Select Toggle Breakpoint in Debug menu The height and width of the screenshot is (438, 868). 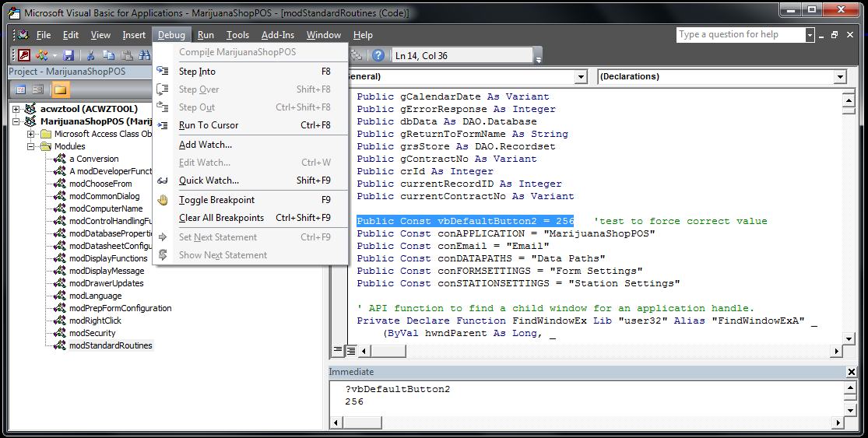click(216, 200)
